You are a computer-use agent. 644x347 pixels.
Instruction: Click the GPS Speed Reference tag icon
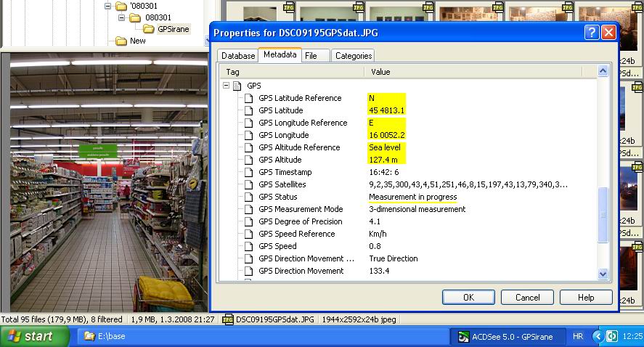(x=248, y=234)
